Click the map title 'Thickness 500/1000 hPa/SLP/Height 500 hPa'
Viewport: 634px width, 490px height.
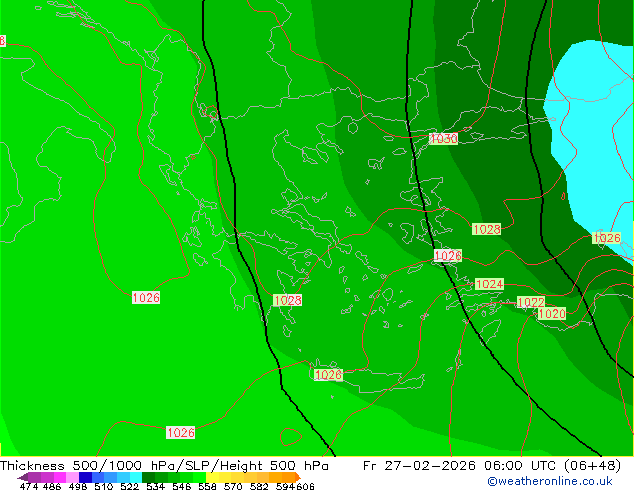coord(164,466)
